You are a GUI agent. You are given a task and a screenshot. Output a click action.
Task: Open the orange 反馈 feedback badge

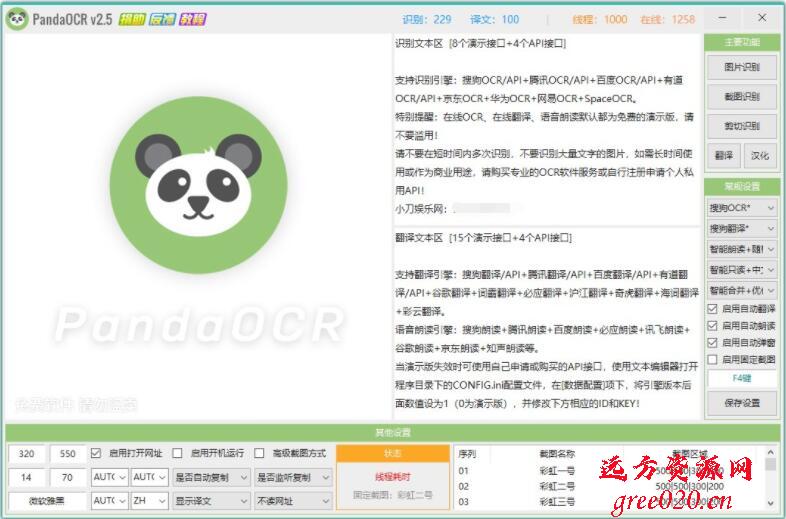coord(162,18)
